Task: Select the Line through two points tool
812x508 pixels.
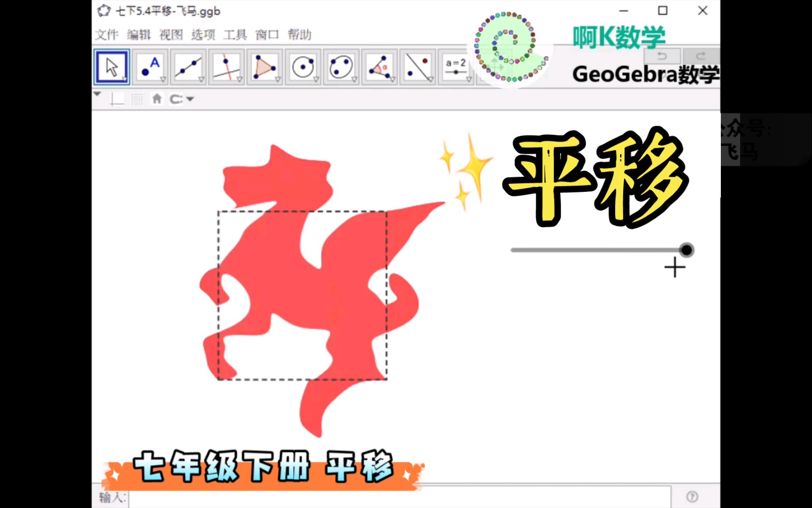Action: click(188, 67)
